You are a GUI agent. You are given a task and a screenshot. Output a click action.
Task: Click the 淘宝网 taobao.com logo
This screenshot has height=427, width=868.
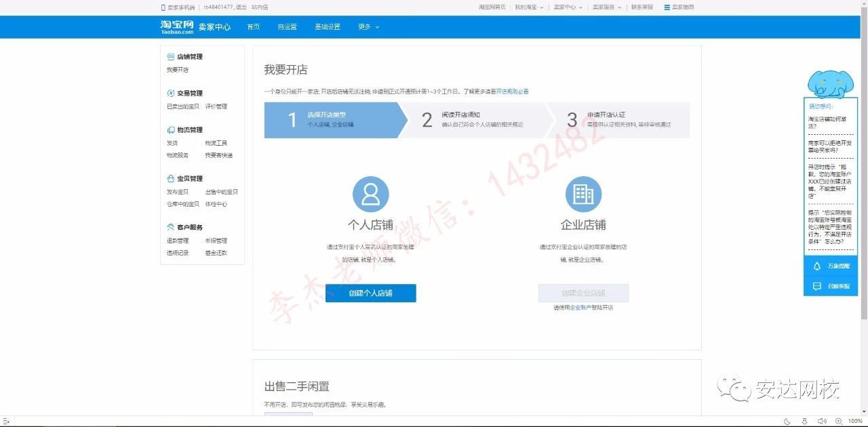click(x=177, y=27)
